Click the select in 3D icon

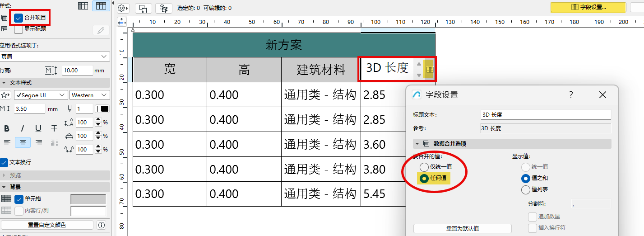tap(163, 8)
